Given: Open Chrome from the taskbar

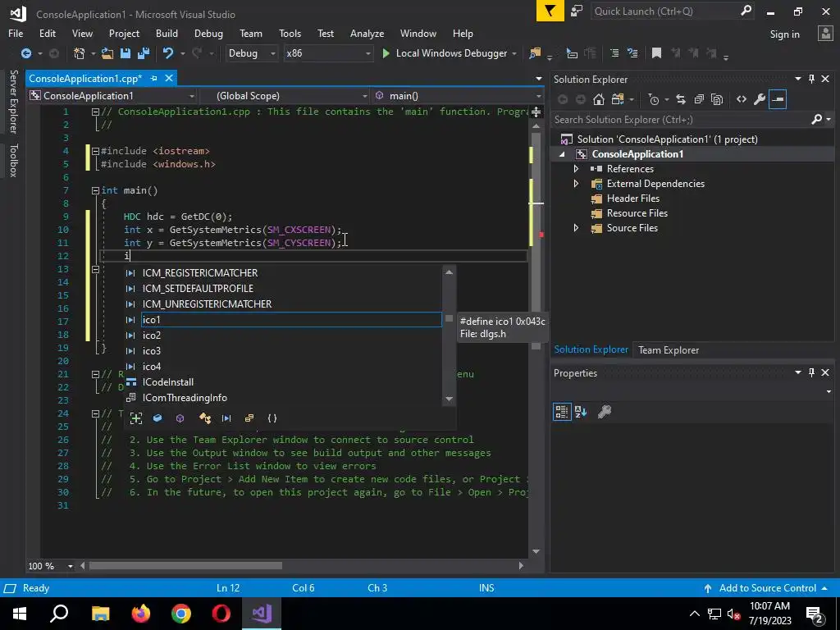Looking at the screenshot, I should point(181,614).
